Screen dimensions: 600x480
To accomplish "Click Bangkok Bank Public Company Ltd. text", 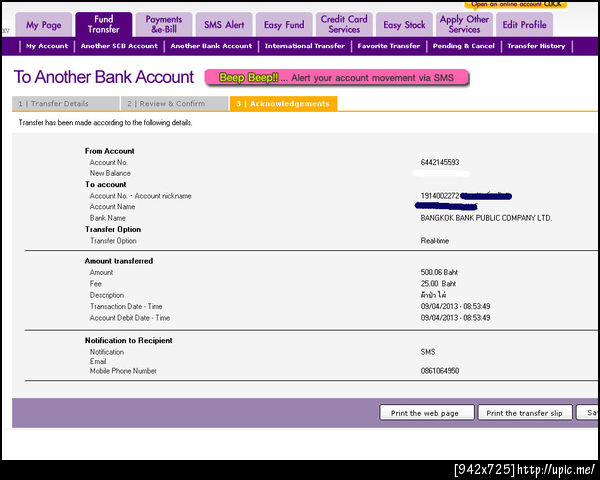I will click(x=486, y=218).
